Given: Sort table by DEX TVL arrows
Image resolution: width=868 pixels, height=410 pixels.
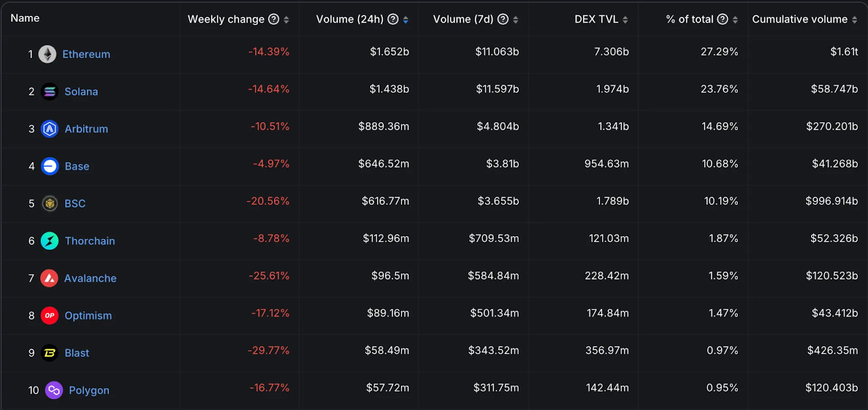Looking at the screenshot, I should (x=626, y=20).
